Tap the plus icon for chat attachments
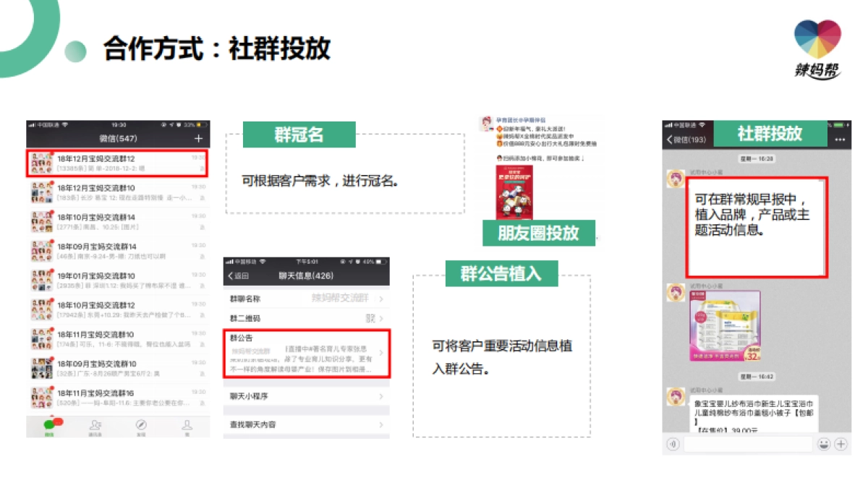This screenshot has height=488, width=868. 841,445
